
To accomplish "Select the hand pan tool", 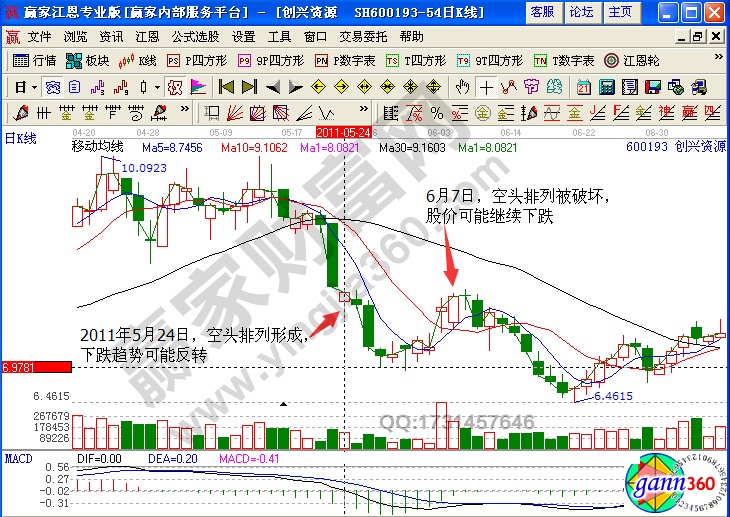I will tap(463, 87).
